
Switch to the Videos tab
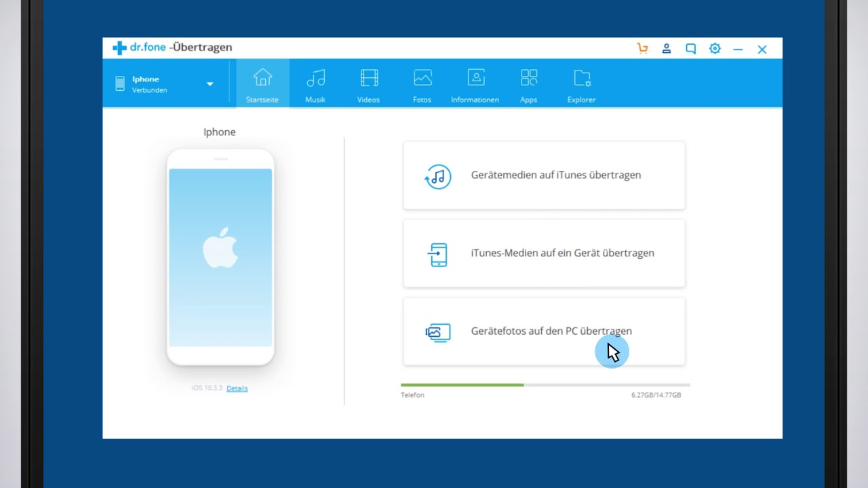[x=369, y=84]
